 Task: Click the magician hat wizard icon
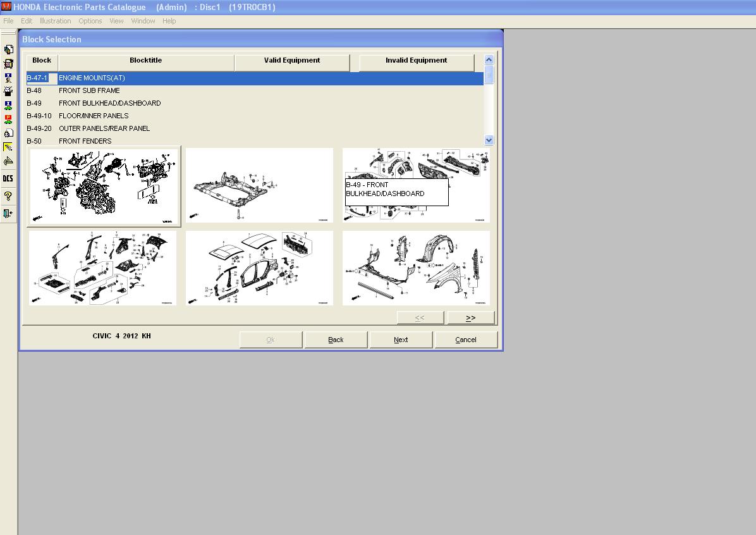click(x=8, y=90)
